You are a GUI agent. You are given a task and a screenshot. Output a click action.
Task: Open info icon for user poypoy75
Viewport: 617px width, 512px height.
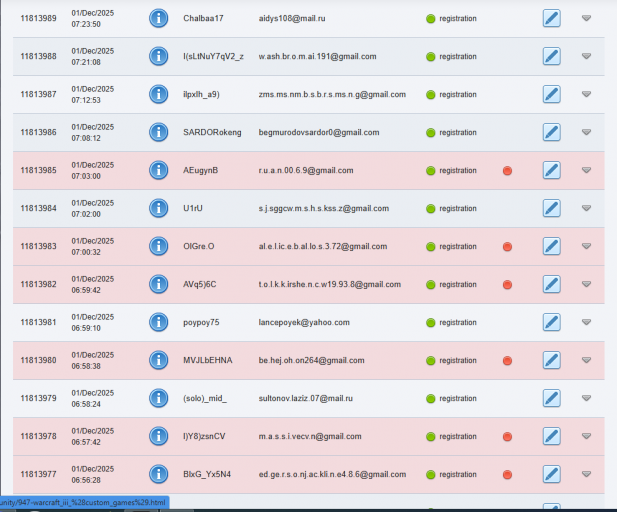coord(159,322)
